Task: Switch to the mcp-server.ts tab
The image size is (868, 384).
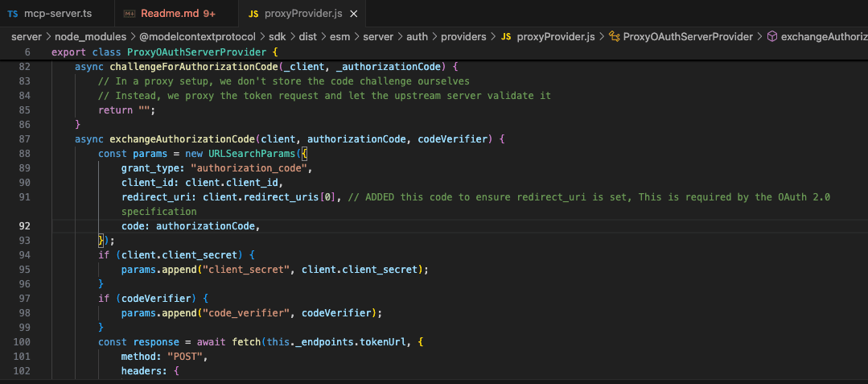Action: click(x=57, y=14)
